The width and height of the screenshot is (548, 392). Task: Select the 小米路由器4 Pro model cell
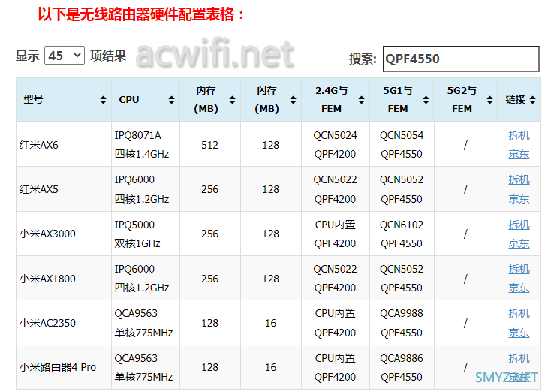(64, 367)
